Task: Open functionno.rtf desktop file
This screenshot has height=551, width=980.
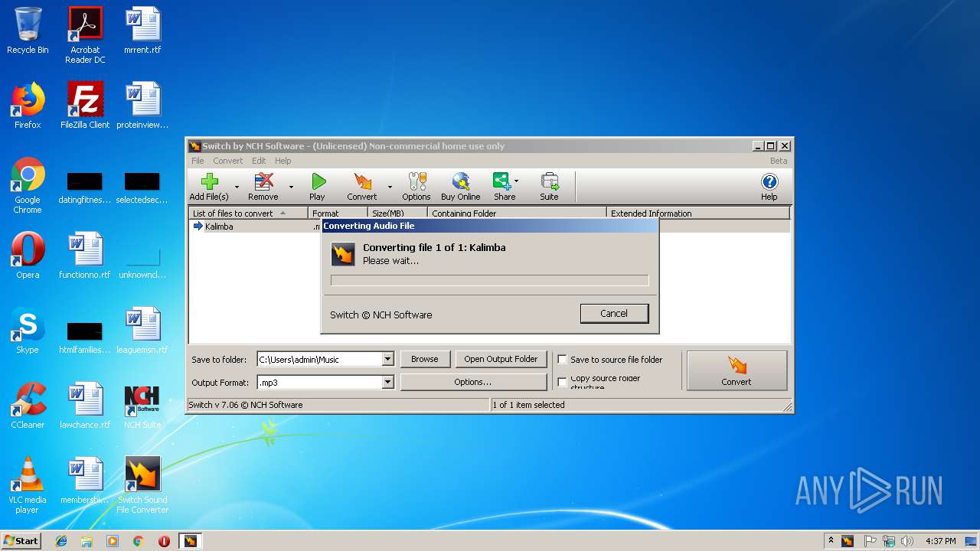Action: [x=85, y=256]
